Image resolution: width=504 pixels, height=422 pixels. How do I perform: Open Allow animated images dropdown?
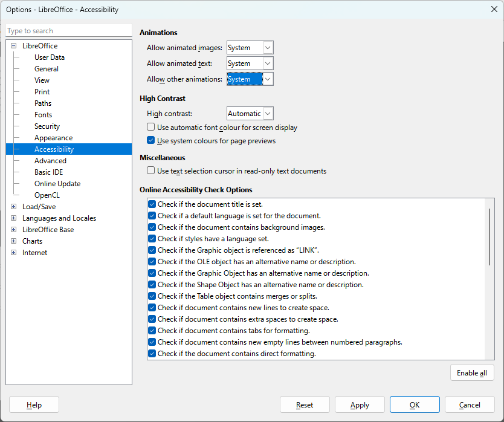(x=250, y=48)
